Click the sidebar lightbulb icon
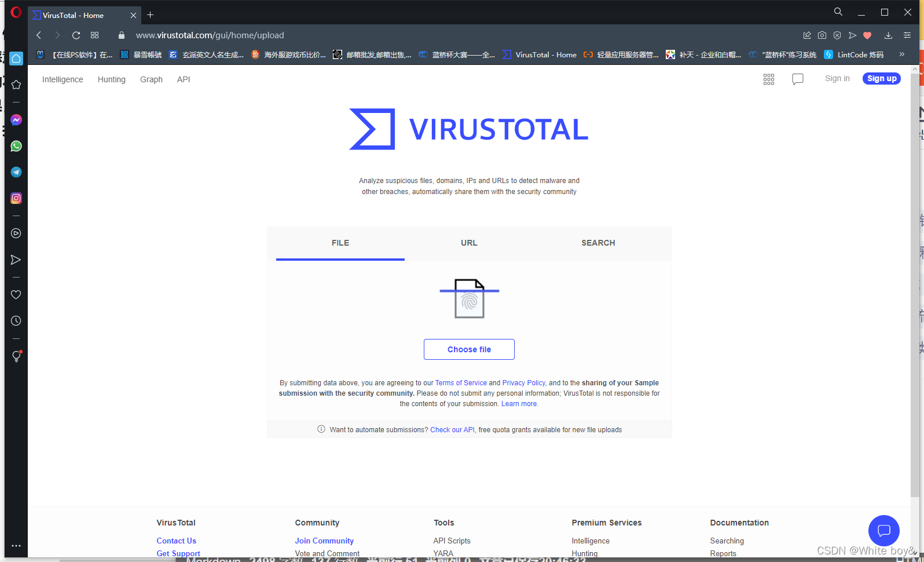Screen dimensions: 924x562 [16, 356]
